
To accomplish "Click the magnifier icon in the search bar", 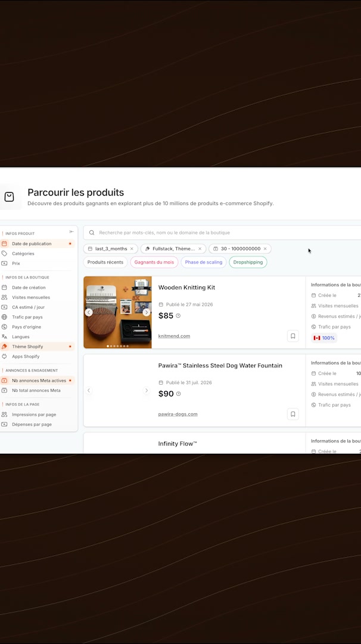I will tap(92, 233).
